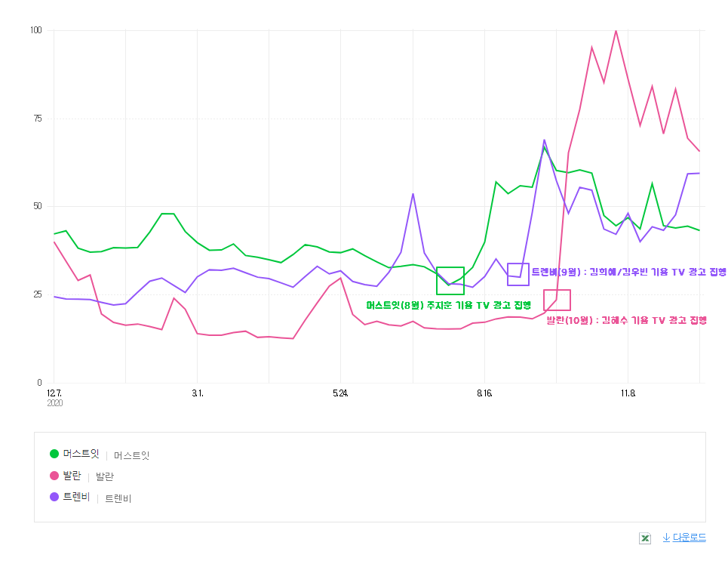Click the 11.8 x-axis date label
Viewport: 728px width, 567px height.
click(x=628, y=393)
